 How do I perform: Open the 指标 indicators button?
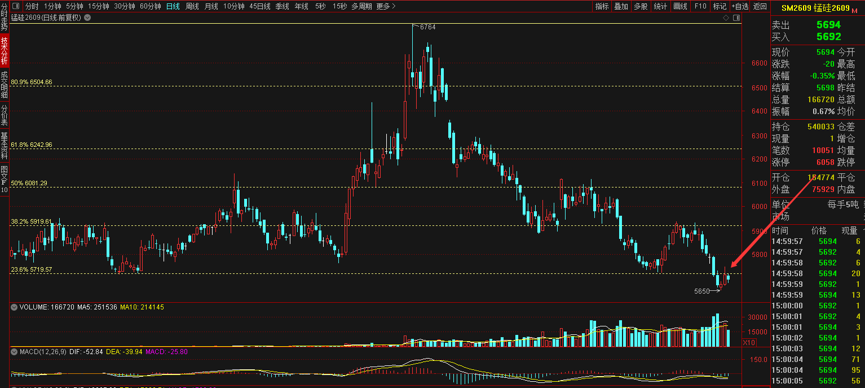point(602,7)
